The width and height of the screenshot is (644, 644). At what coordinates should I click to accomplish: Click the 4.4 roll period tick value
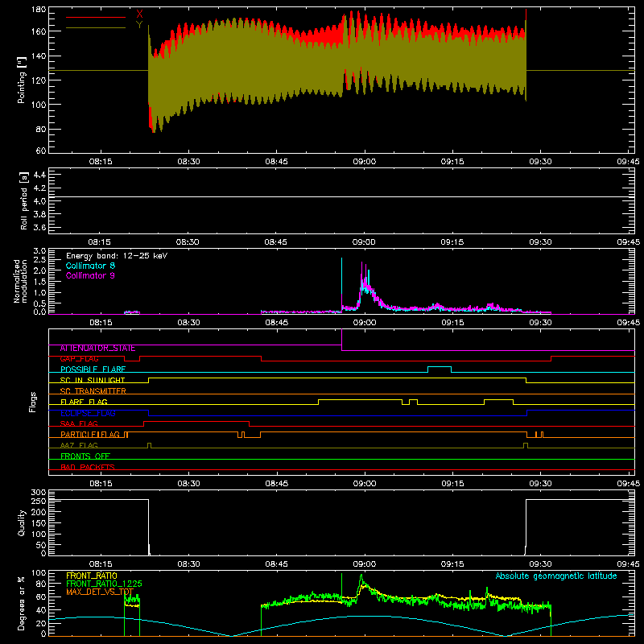[39, 175]
